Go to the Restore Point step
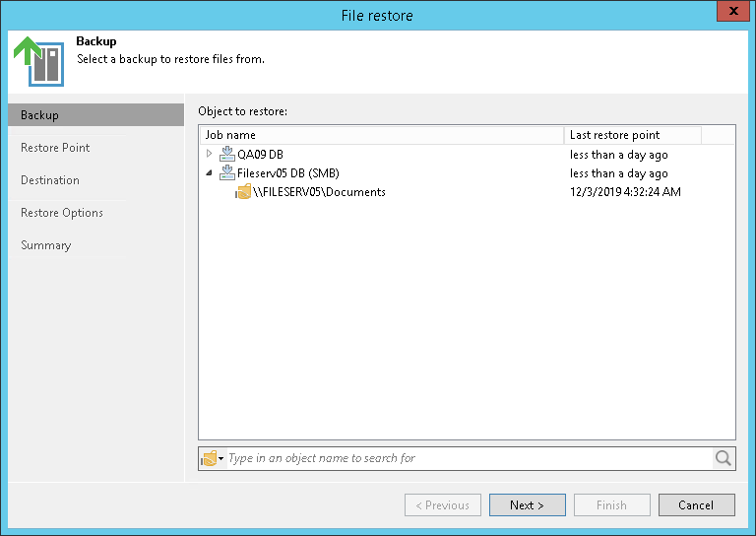Image resolution: width=756 pixels, height=536 pixels. [x=55, y=148]
